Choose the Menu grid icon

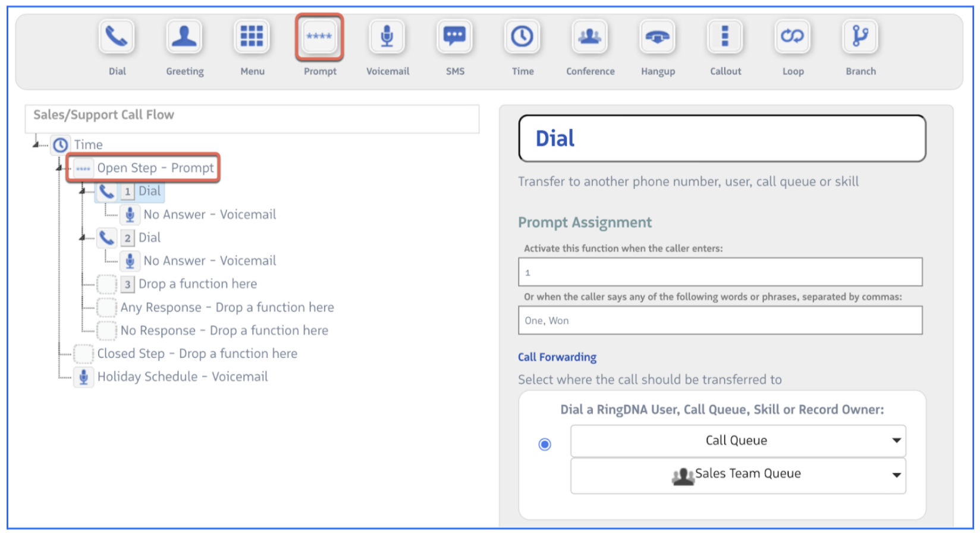pos(252,37)
